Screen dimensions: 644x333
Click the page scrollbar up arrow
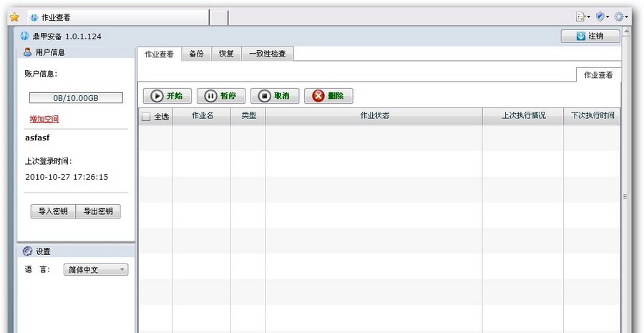click(626, 32)
